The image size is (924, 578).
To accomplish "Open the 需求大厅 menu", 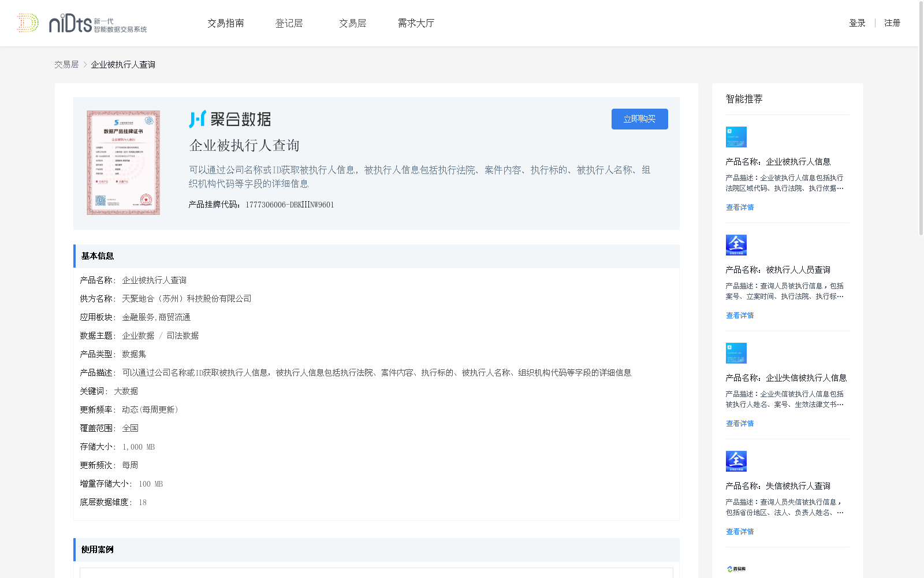I will pos(416,23).
